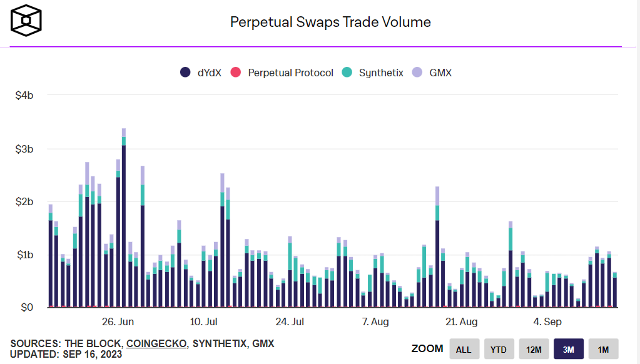
Task: Click the 21. Aug axis label
Action: pyautogui.click(x=460, y=321)
